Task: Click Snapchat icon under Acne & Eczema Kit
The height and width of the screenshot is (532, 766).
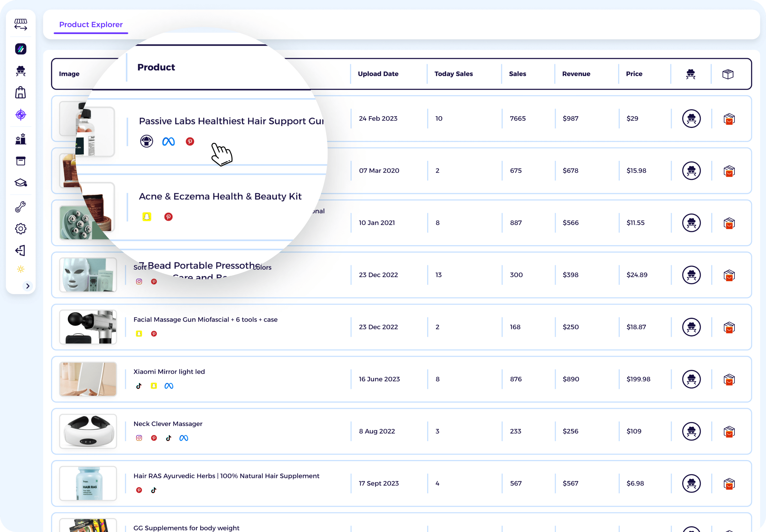Action: 147,217
